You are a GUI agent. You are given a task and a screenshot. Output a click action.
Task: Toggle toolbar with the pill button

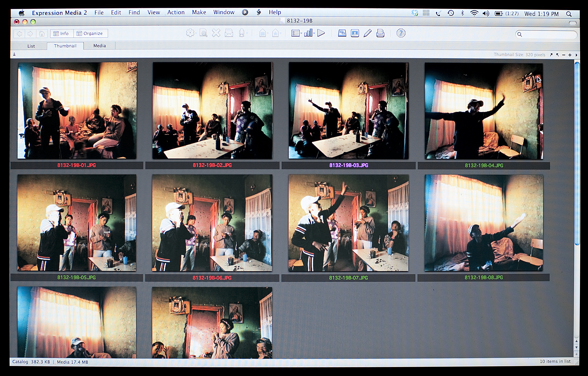pos(573,23)
